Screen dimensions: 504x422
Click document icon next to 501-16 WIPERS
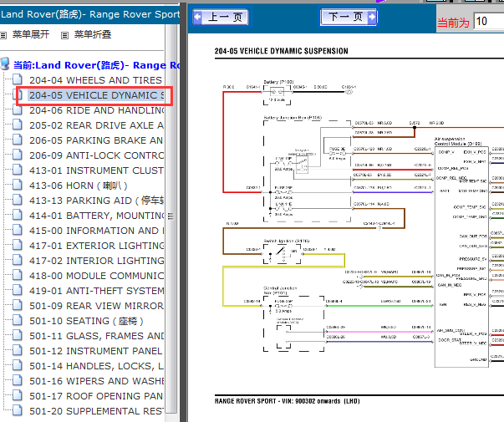click(x=18, y=380)
